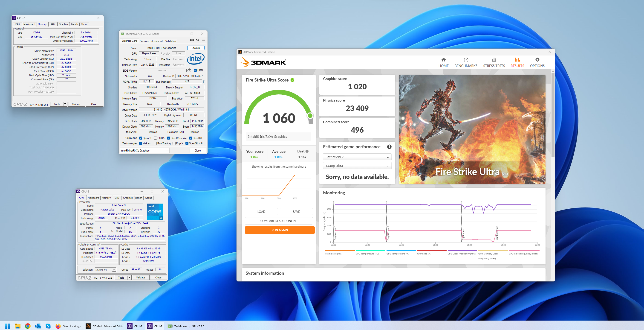Screen dimensions: 644x330
Task: Click the green validated checkmark beside Fire Strike Ultra Score
Action: [292, 80]
